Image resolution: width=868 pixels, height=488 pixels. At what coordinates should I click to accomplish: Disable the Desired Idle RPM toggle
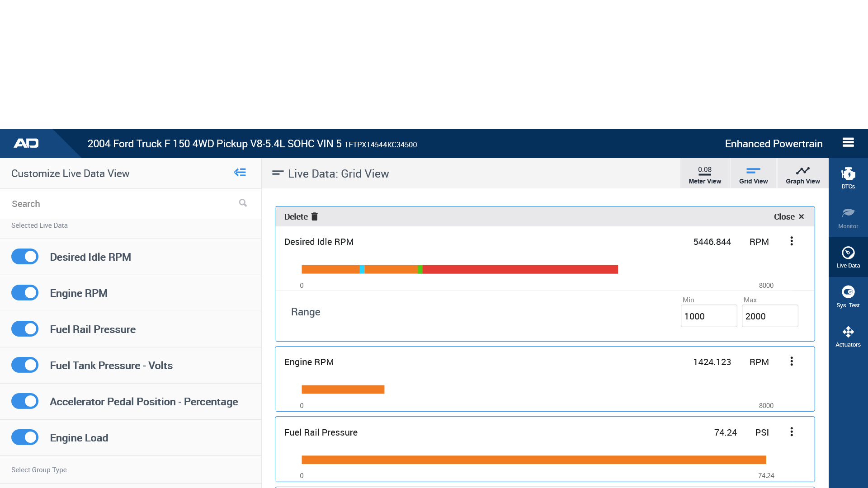pyautogui.click(x=25, y=257)
